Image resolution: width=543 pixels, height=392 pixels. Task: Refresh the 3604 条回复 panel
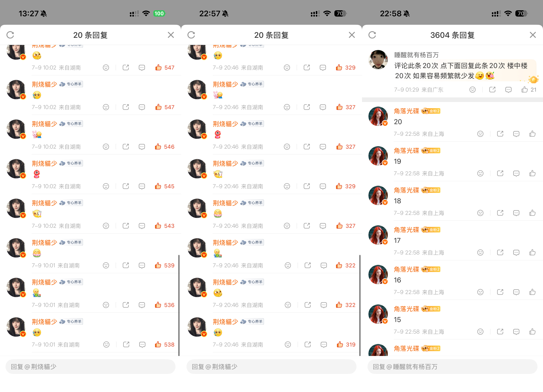[372, 35]
